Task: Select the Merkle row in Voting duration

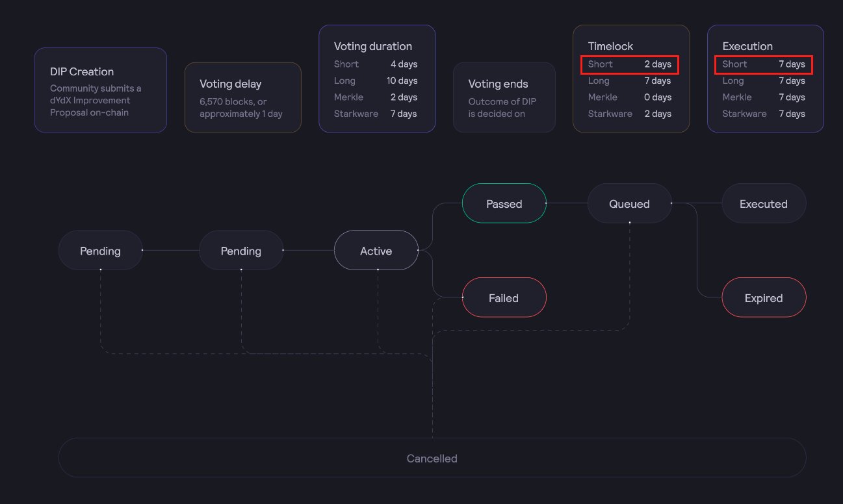Action: 377,97
